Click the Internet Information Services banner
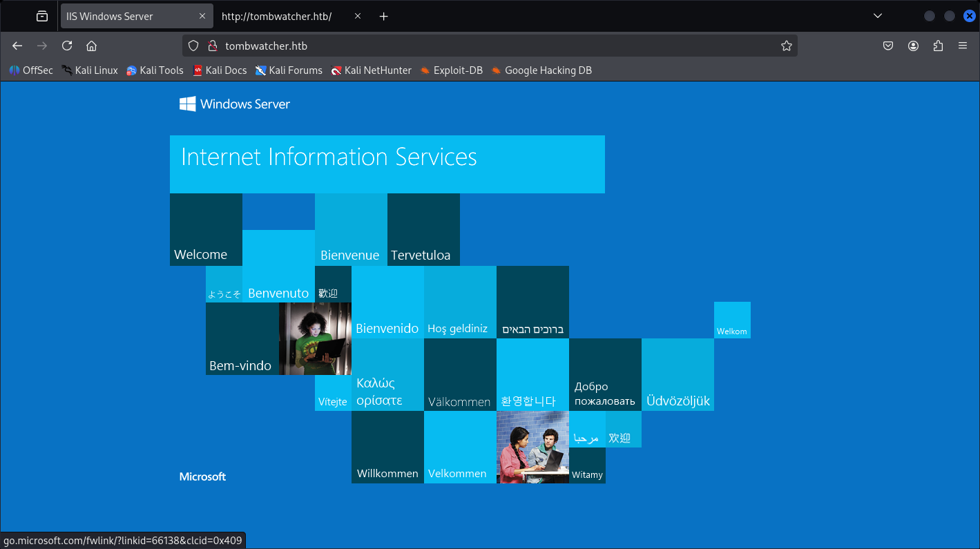Image resolution: width=980 pixels, height=549 pixels. [387, 164]
